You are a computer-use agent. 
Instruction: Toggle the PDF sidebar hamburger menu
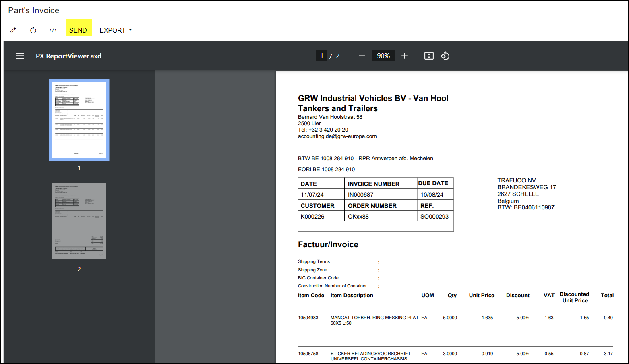20,56
